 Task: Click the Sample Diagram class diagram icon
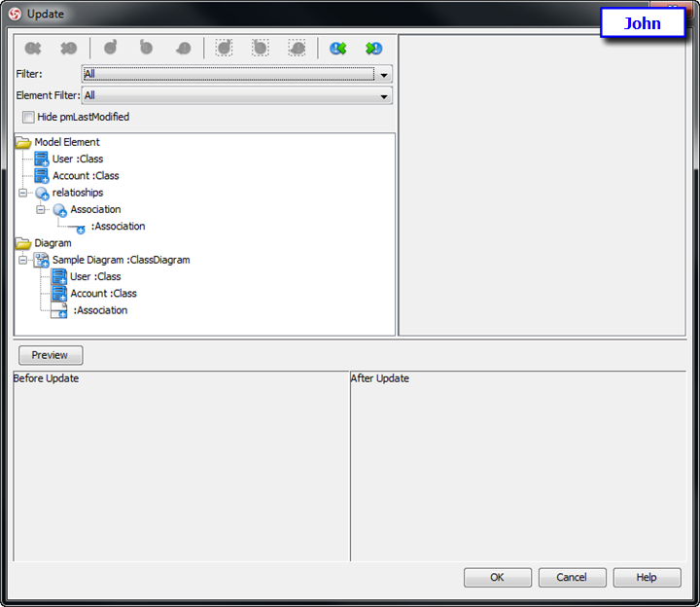pyautogui.click(x=42, y=260)
